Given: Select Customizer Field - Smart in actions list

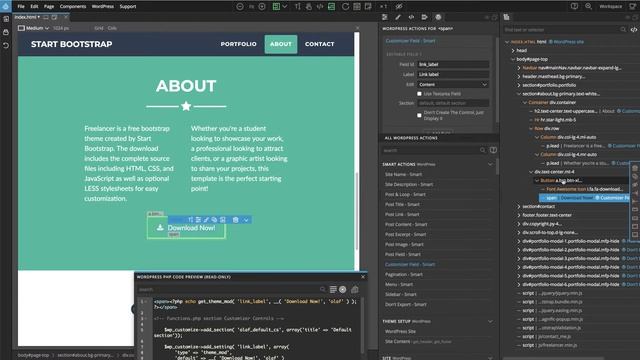Looking at the screenshot, I should coord(410,264).
